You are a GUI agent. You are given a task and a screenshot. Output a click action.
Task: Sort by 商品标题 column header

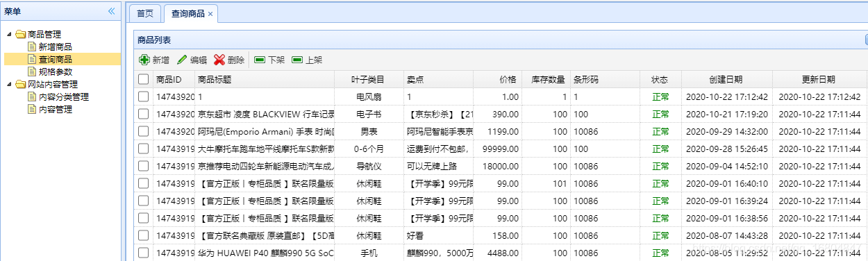tap(265, 79)
